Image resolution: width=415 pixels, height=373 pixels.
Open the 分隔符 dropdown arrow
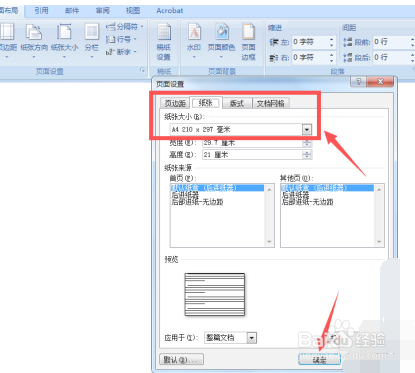142,26
